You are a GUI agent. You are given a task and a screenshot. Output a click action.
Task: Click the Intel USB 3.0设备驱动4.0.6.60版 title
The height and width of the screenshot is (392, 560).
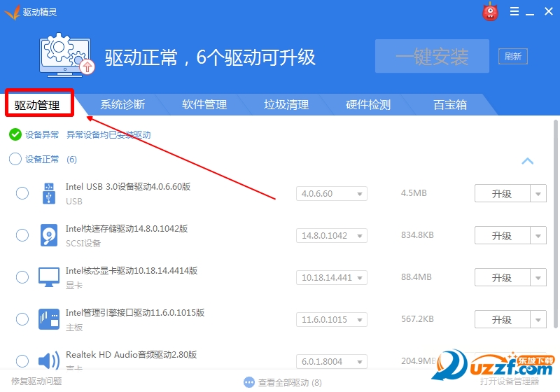tap(128, 187)
